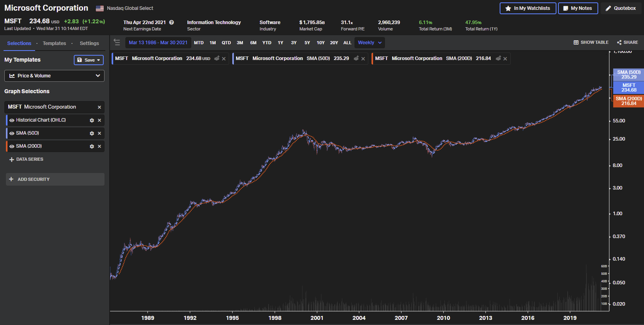Click the Microsoft Corporation heading
The height and width of the screenshot is (325, 644).
pyautogui.click(x=46, y=8)
